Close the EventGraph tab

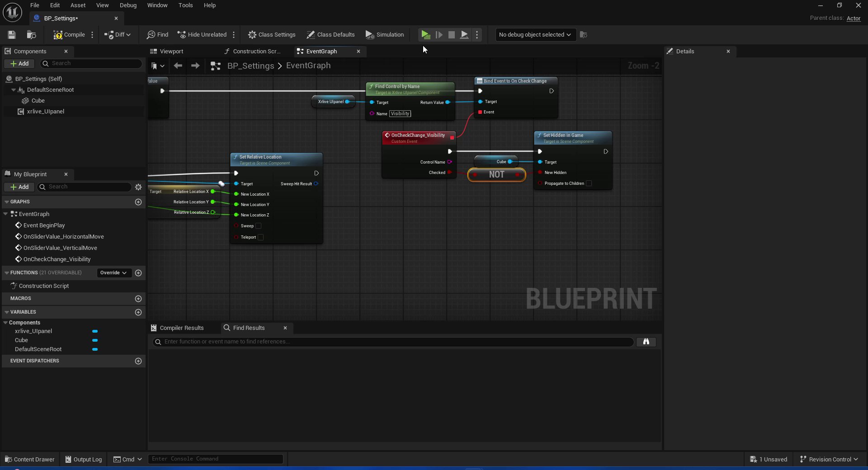click(x=359, y=52)
